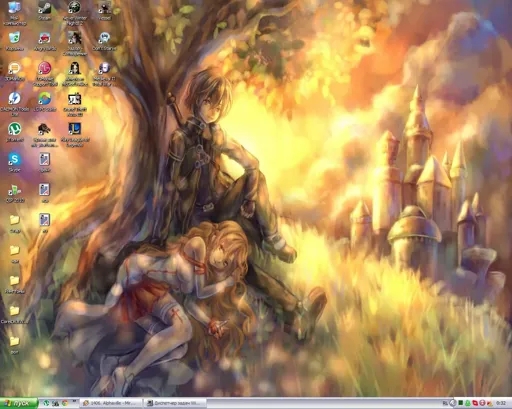Switch to the Диспетчер задач taskbar button
Viewport: 512px width, 409px height.
pos(175,403)
